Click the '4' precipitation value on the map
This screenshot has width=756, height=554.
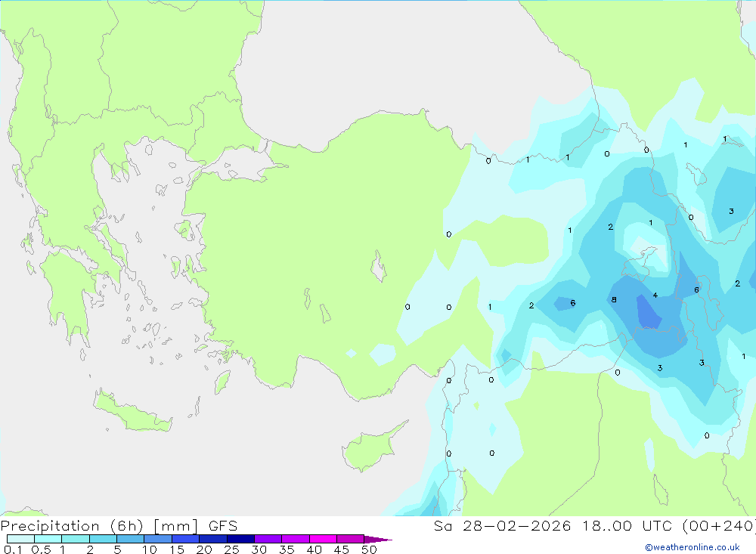(x=655, y=295)
